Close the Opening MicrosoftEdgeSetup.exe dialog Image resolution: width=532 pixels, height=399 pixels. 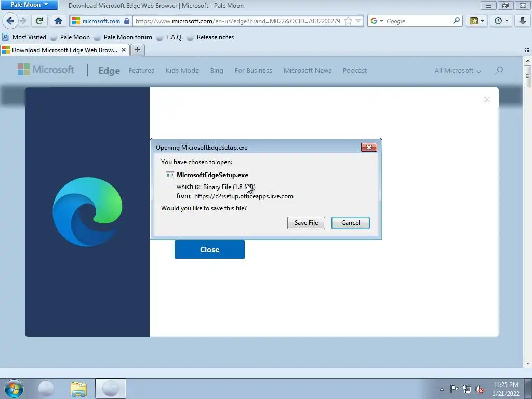[369, 147]
